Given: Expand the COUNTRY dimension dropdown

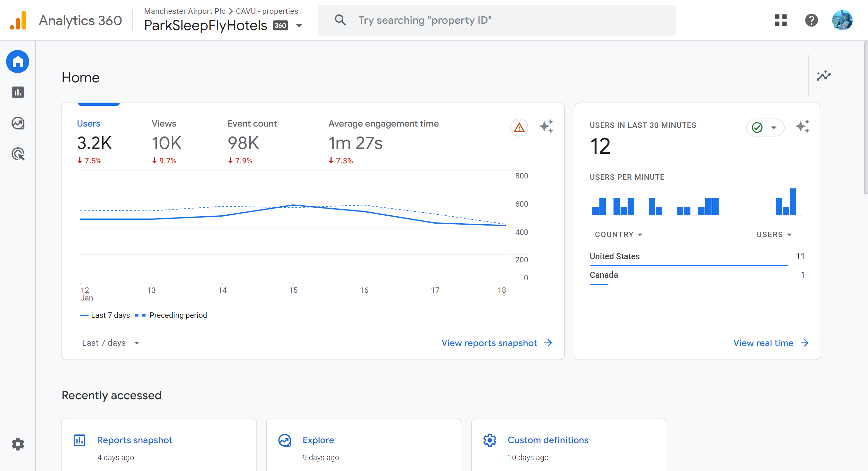Looking at the screenshot, I should [618, 235].
